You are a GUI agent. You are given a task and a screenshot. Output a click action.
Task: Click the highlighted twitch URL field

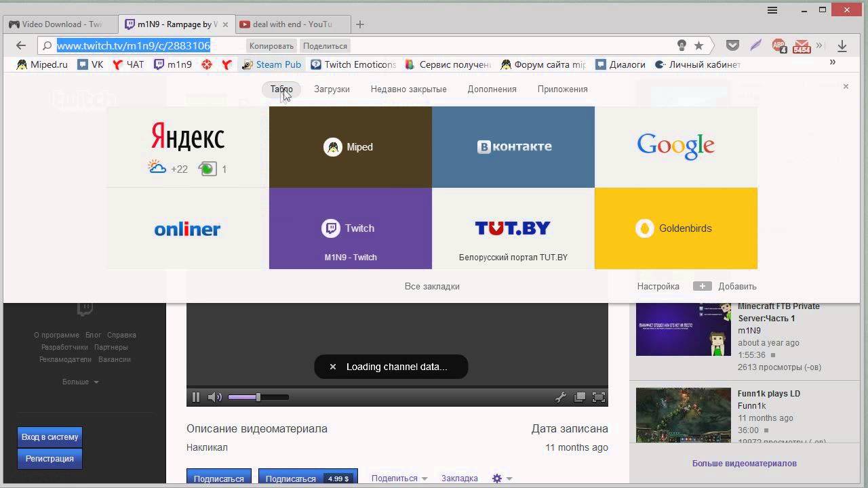point(134,45)
